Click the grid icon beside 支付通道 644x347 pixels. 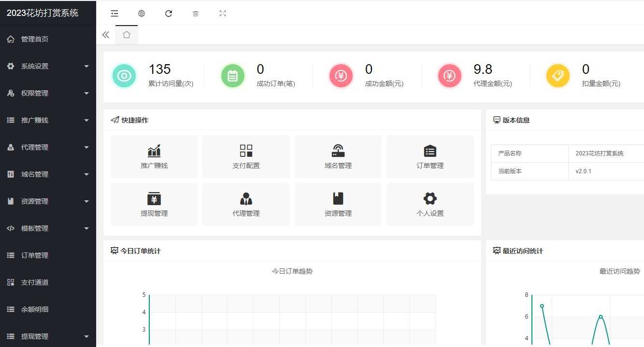[x=11, y=282]
